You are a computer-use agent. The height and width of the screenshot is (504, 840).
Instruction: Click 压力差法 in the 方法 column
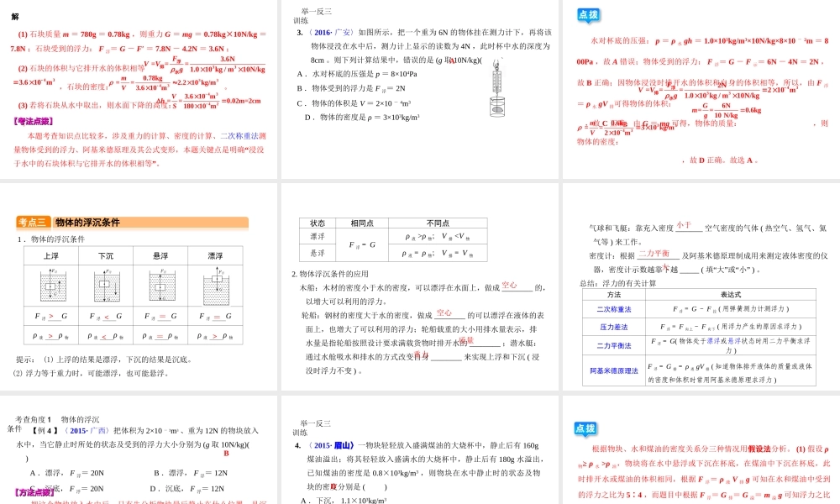614,327
